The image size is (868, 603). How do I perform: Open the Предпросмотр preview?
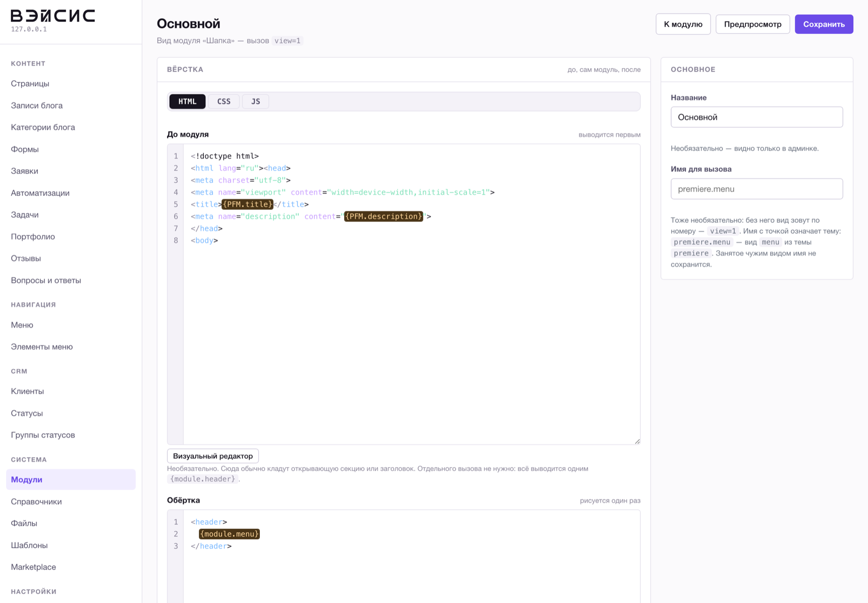[752, 24]
